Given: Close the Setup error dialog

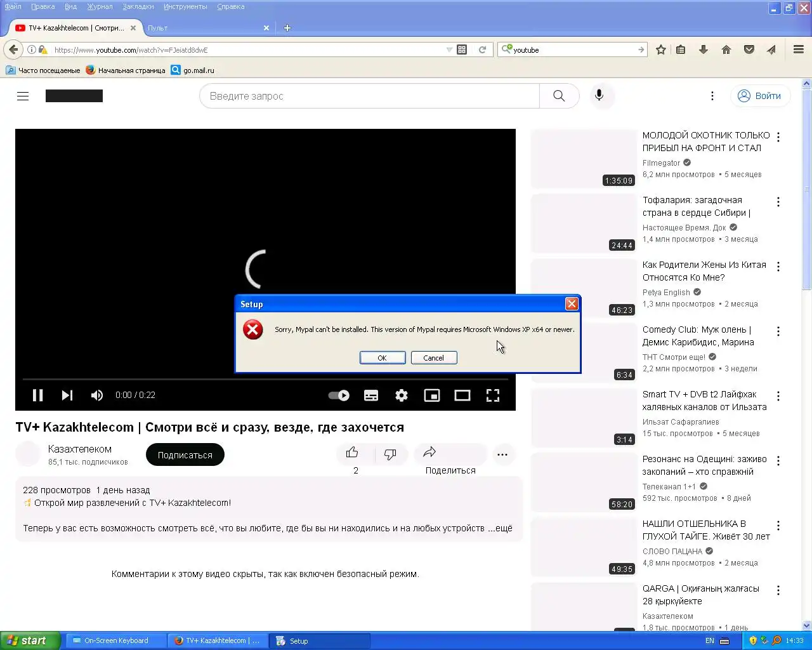Looking at the screenshot, I should click(x=572, y=304).
